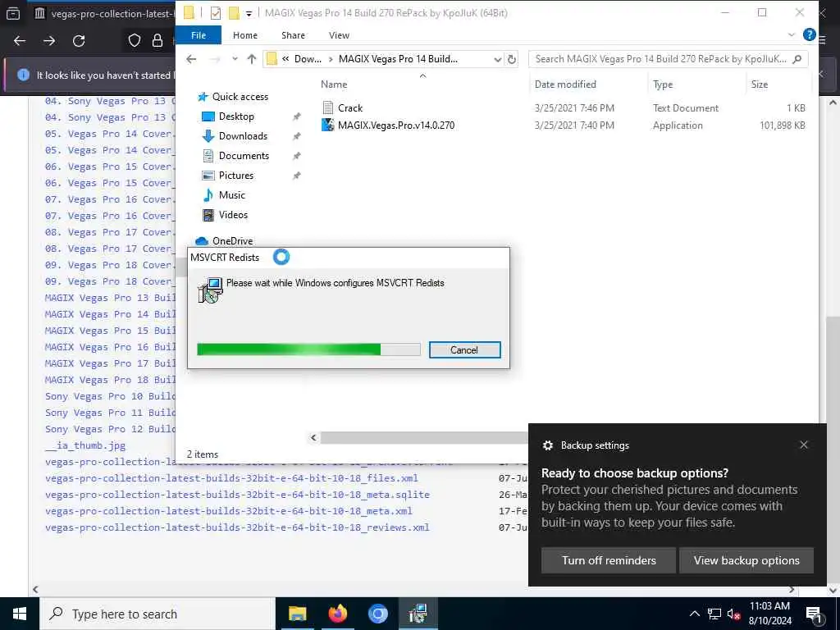Select the installer icon in taskbar
Image resolution: width=840 pixels, height=630 pixels.
[x=418, y=614]
